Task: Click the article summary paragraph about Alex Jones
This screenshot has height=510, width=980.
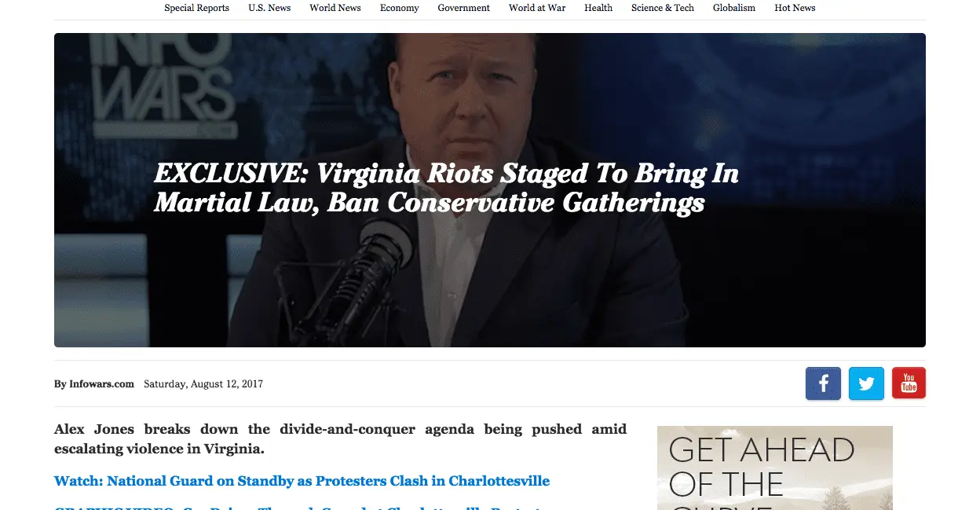Action: click(340, 439)
